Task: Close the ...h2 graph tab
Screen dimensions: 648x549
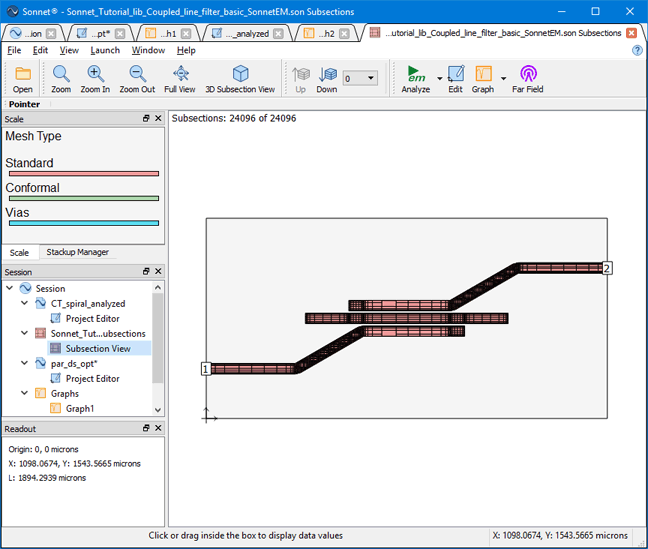Action: (x=344, y=33)
